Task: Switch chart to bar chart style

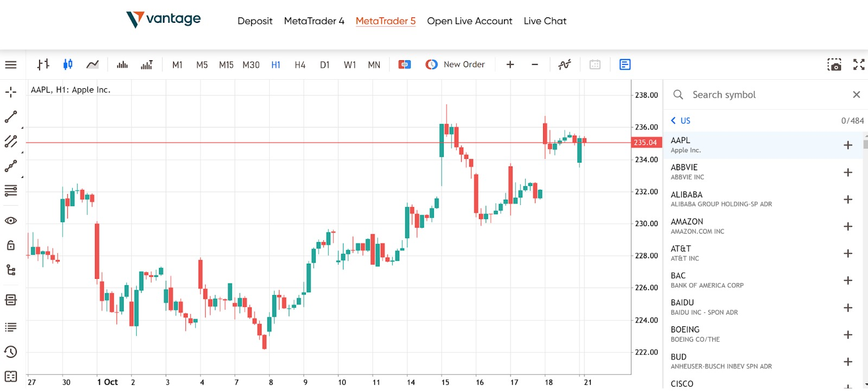Action: (x=43, y=65)
